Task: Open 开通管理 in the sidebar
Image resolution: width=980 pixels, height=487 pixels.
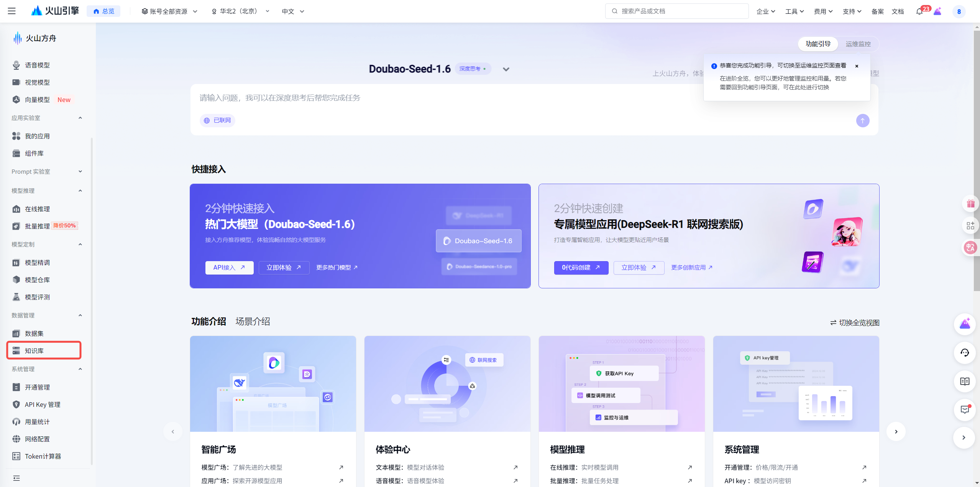Action: [x=37, y=387]
